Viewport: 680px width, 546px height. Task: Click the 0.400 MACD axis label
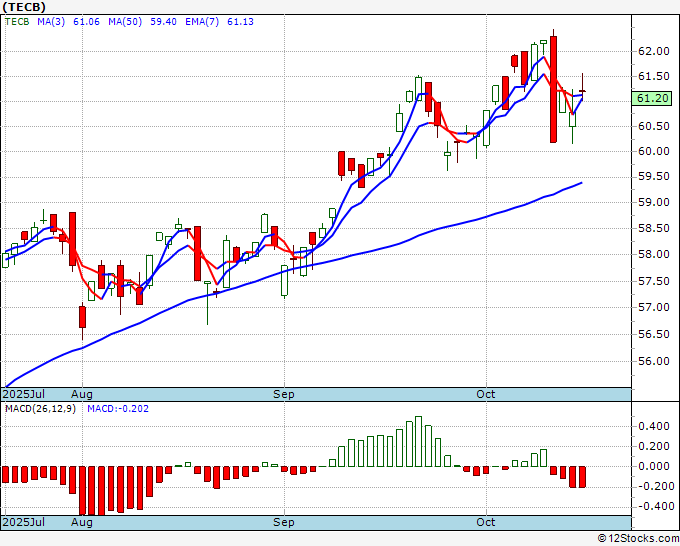(x=654, y=426)
